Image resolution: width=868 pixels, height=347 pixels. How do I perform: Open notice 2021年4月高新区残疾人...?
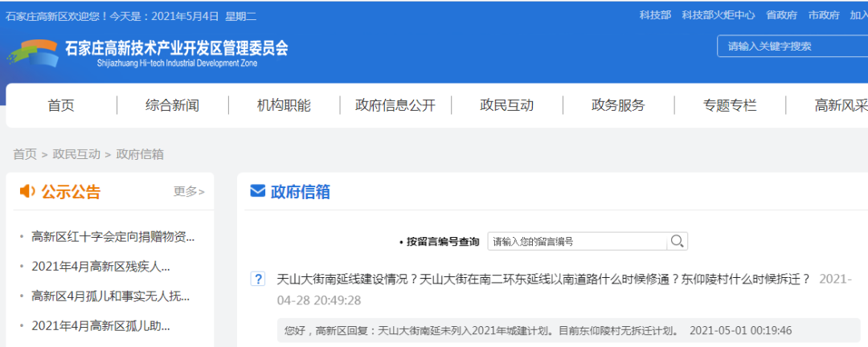[100, 267]
